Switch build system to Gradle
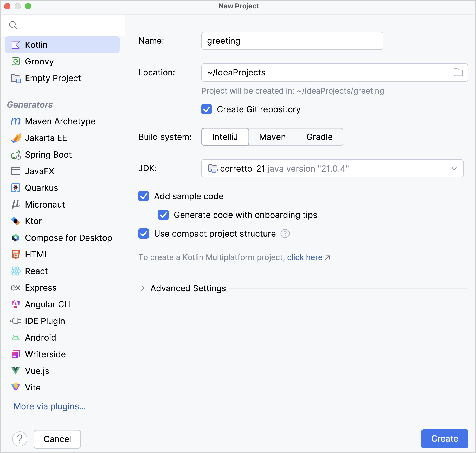 tap(319, 137)
